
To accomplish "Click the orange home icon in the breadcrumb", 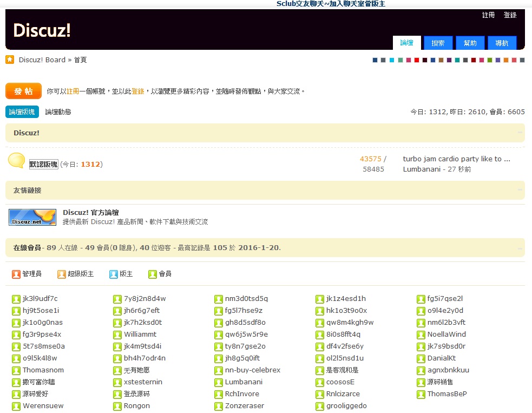I will click(x=10, y=60).
